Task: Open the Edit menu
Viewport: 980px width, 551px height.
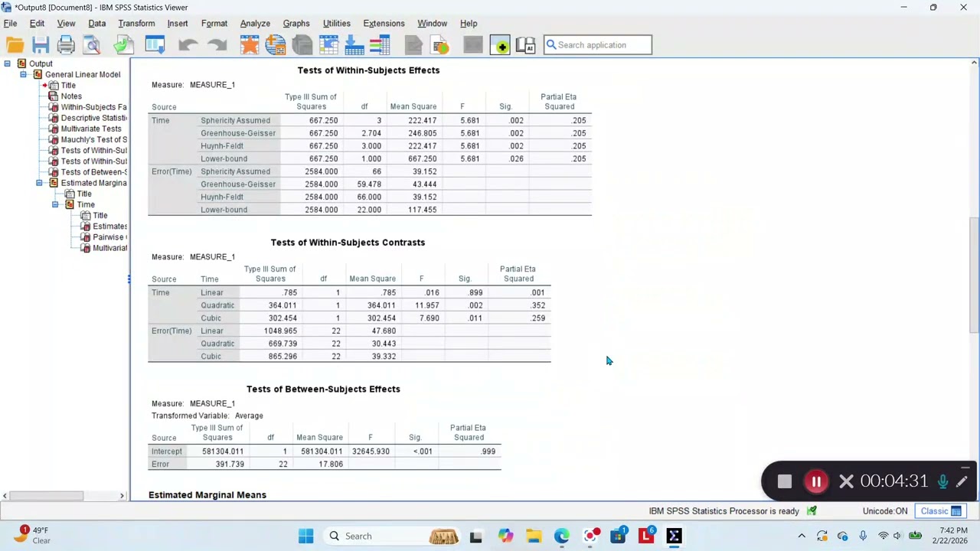Action: 37,24
